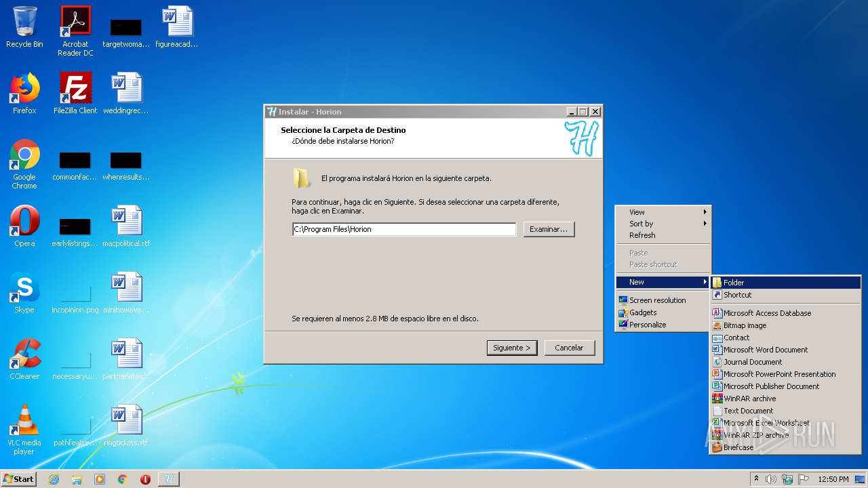
Task: Click Siguiente to continue installation
Action: tap(512, 348)
